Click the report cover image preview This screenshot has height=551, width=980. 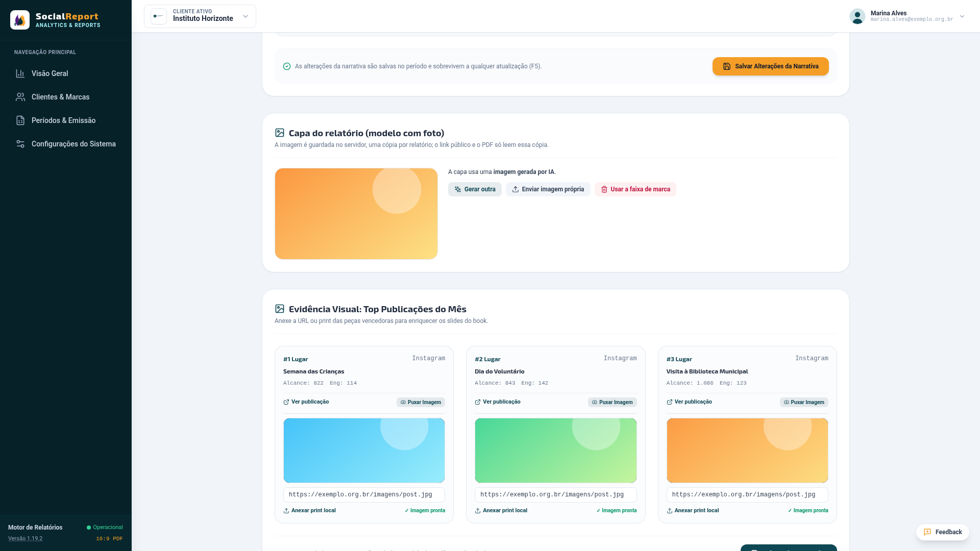coord(356,214)
